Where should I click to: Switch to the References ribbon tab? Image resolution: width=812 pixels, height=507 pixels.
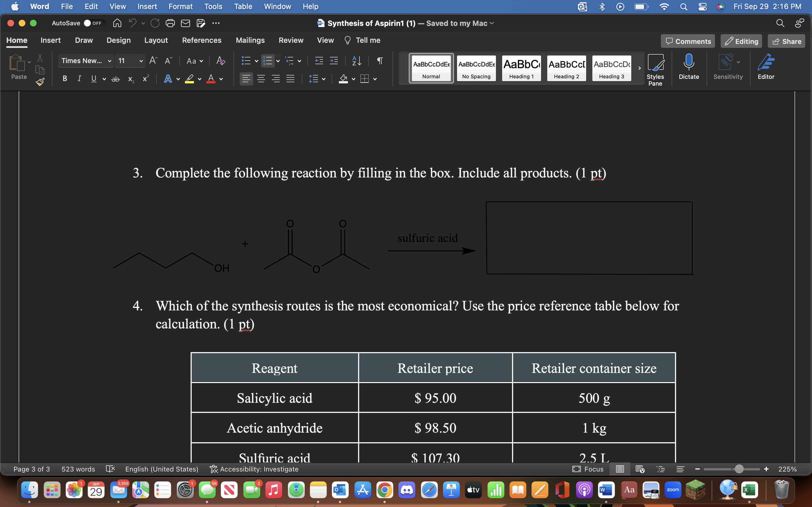[202, 40]
